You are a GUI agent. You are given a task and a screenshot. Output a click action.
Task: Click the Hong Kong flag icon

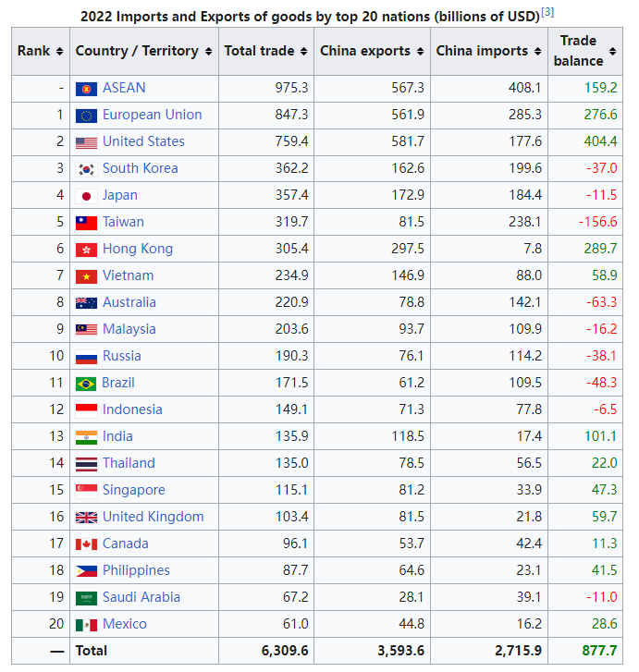point(86,250)
